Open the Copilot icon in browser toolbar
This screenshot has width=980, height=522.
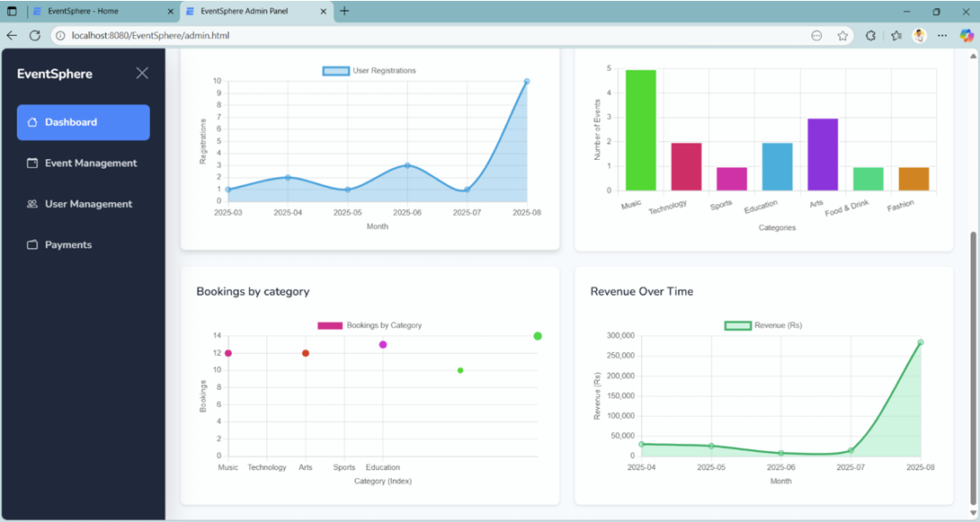click(x=967, y=36)
